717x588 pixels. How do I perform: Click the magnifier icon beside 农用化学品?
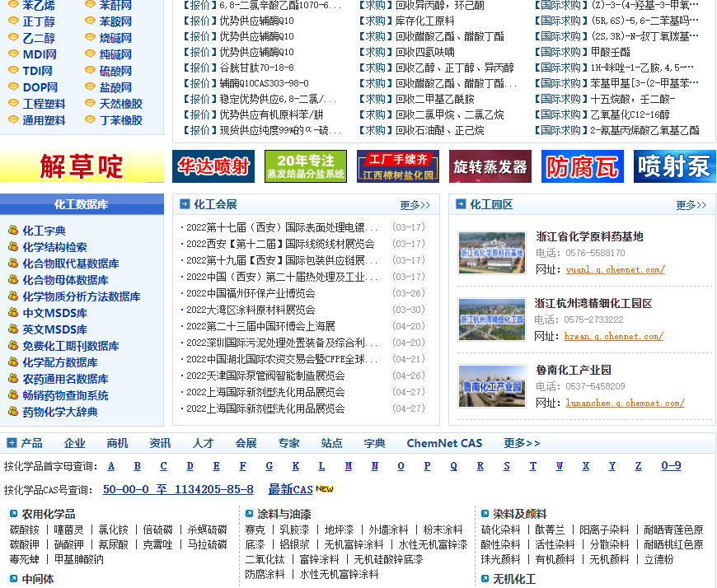coord(12,514)
